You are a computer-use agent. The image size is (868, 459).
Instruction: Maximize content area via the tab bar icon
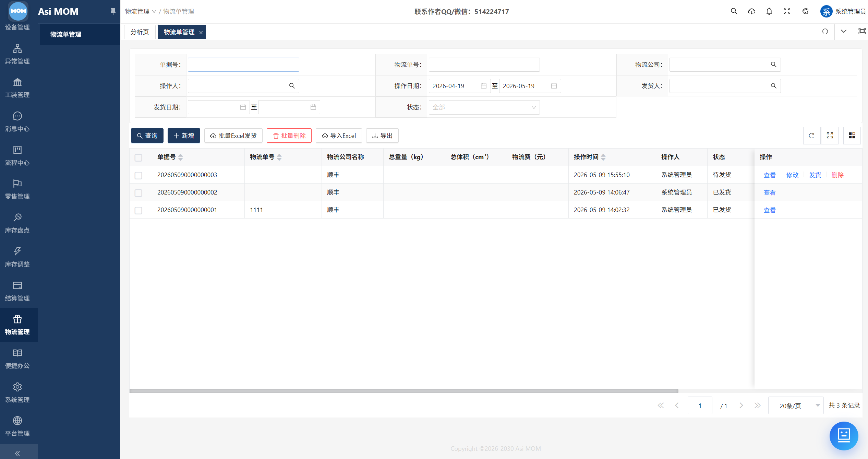pos(862,32)
